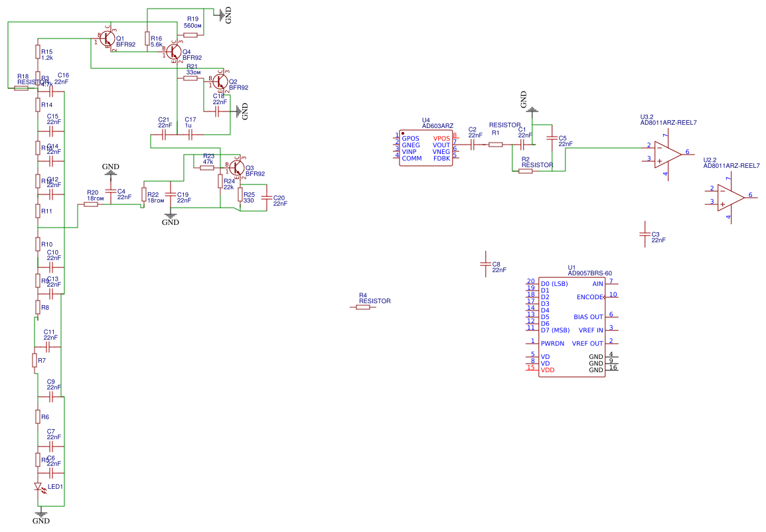Click the C17 1u capacitor symbol
This screenshot has height=532, width=766.
click(x=190, y=135)
